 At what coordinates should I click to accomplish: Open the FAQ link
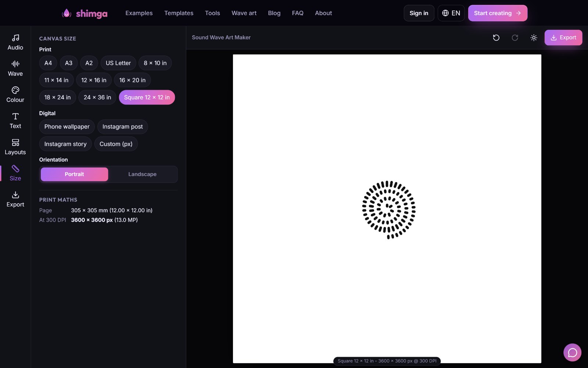pyautogui.click(x=298, y=13)
